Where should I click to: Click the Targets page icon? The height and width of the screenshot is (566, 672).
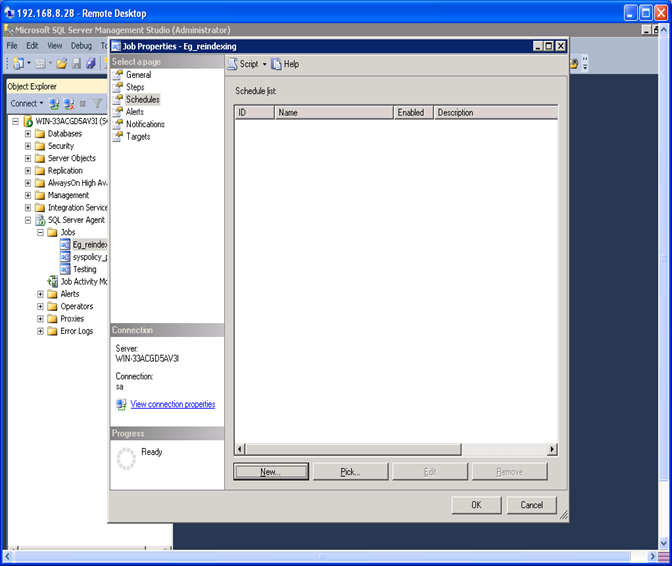click(117, 137)
